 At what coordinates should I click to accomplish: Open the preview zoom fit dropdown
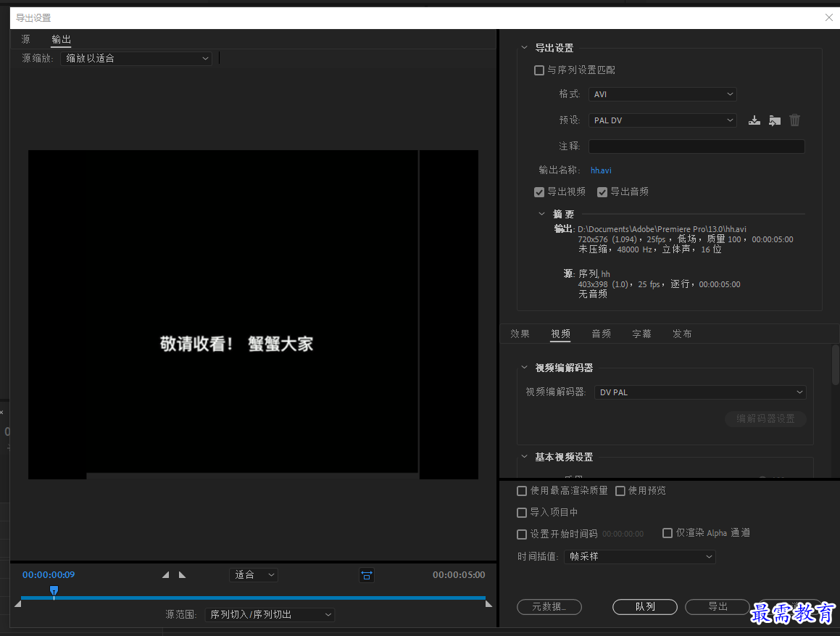[254, 575]
